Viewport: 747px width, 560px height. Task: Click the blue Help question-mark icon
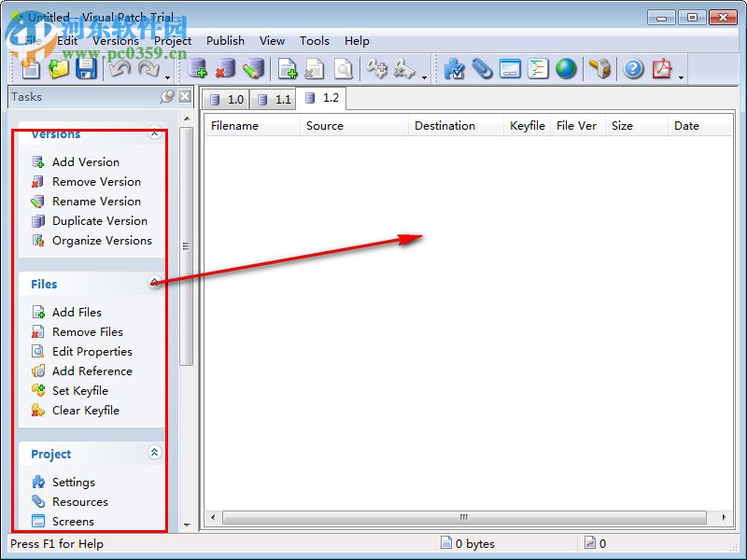[634, 69]
